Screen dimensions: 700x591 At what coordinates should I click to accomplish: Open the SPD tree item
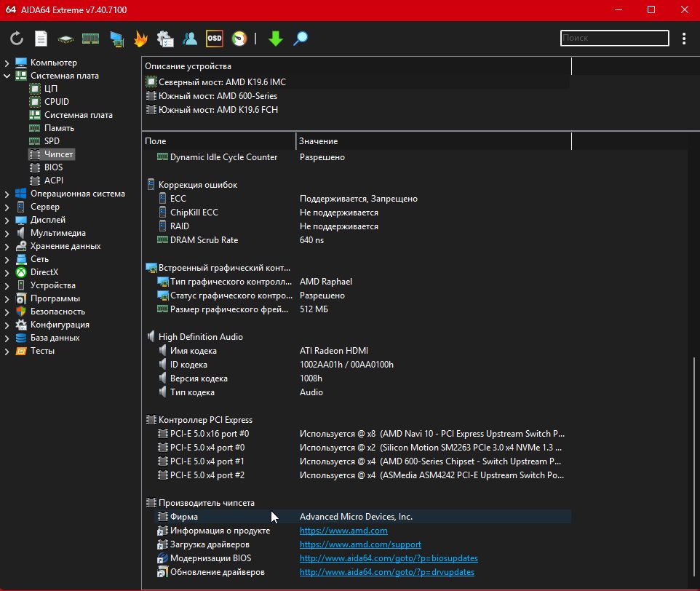pos(52,141)
